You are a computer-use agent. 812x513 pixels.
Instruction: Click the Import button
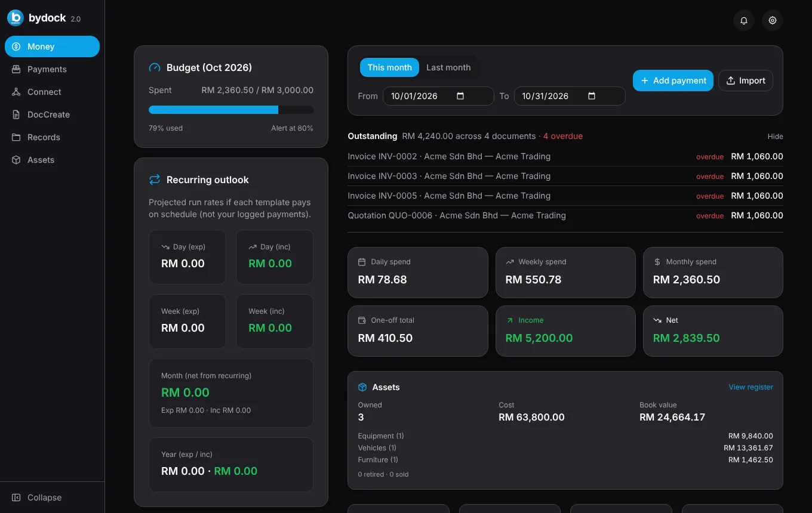point(746,81)
